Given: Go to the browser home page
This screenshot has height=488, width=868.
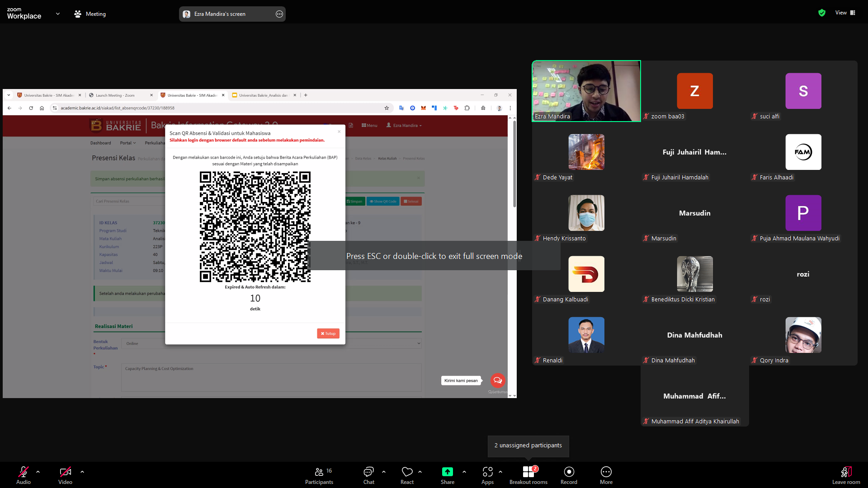Looking at the screenshot, I should coord(42,108).
